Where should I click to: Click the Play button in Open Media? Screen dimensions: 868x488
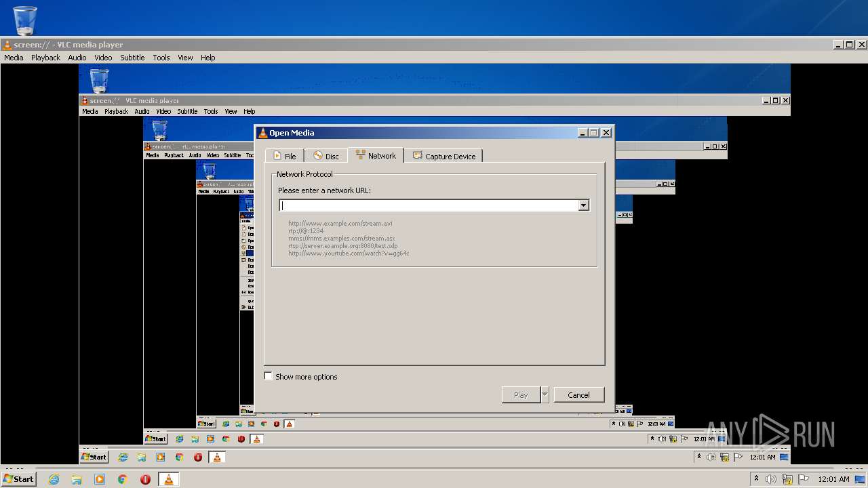tap(521, 394)
